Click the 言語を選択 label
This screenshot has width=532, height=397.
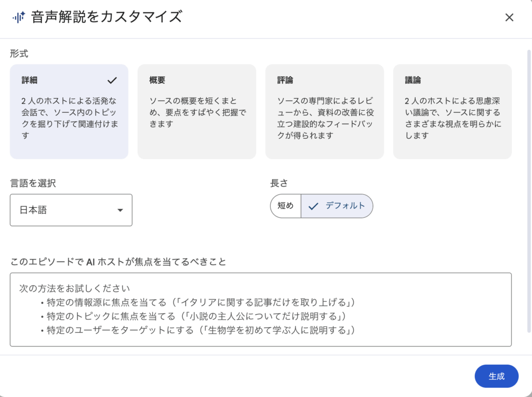click(x=33, y=183)
